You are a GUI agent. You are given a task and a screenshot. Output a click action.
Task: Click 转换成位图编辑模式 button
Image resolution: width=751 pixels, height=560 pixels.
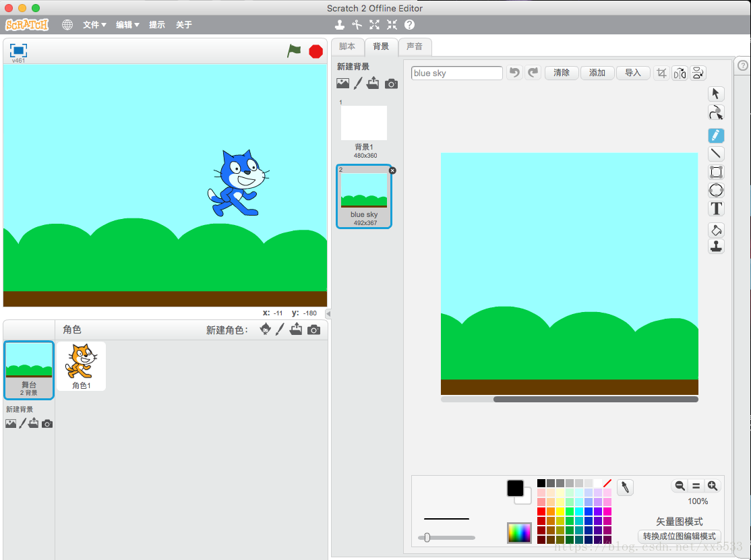[x=680, y=536]
